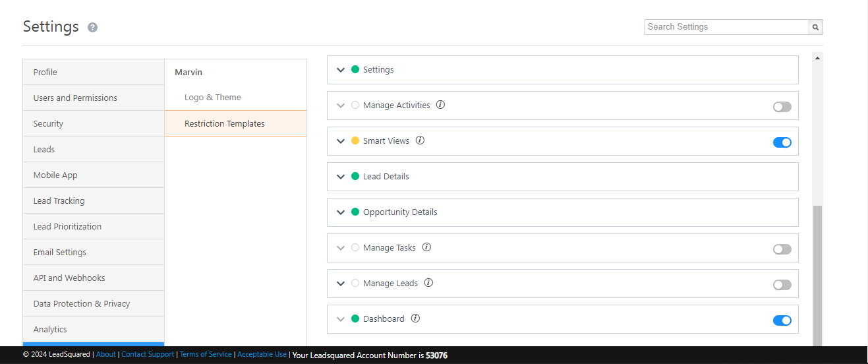
Task: Disable the Smart Views toggle
Action: coord(782,142)
